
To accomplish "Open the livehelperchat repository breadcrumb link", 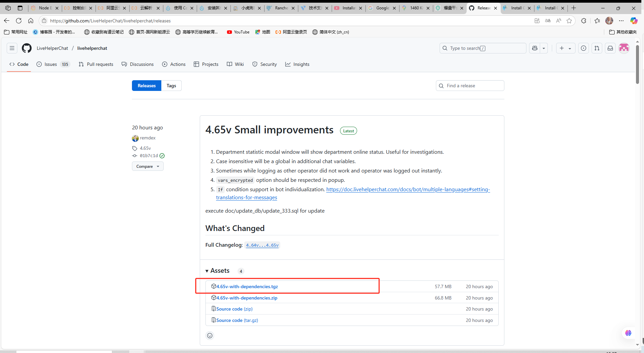I will pos(92,48).
